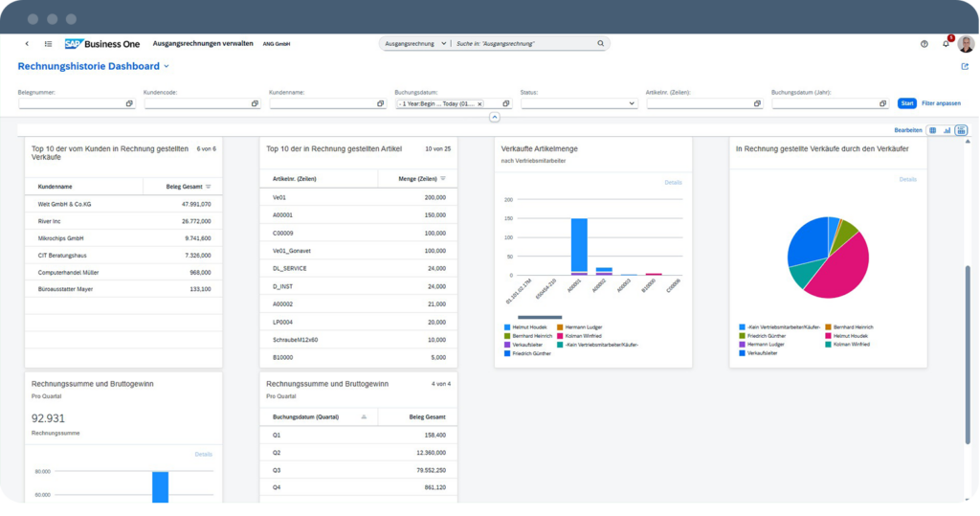Select the CIT Beratungshaus row
Screen dimensions: 980x516
click(x=123, y=256)
